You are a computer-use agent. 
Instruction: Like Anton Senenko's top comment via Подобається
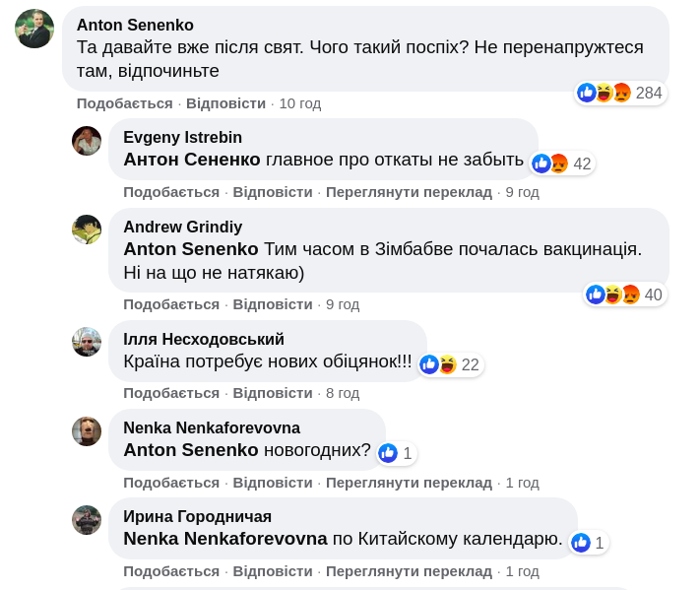point(124,103)
